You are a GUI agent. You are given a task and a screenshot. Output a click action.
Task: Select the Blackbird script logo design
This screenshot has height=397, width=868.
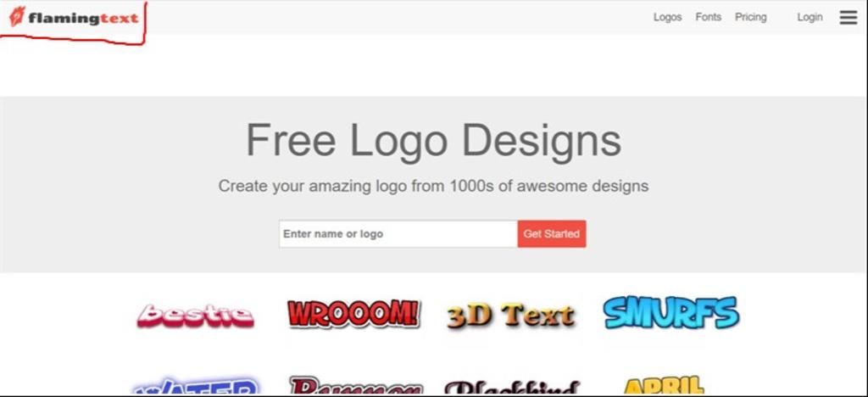click(x=512, y=387)
